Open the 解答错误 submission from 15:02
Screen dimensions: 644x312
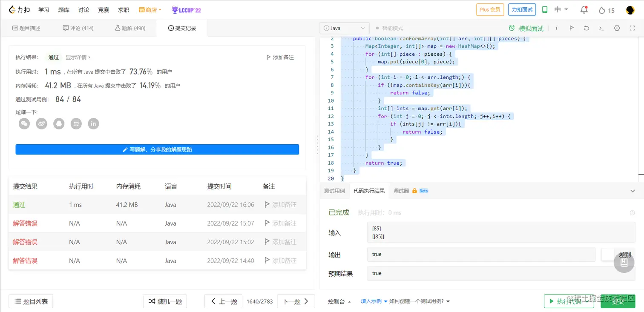(25, 242)
